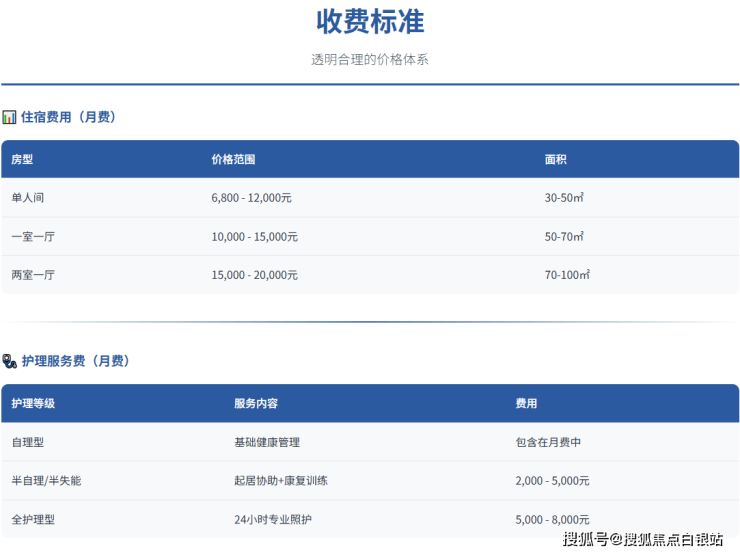The image size is (740, 555).
Task: Select the 24小时专业照护 service cell
Action: (272, 520)
